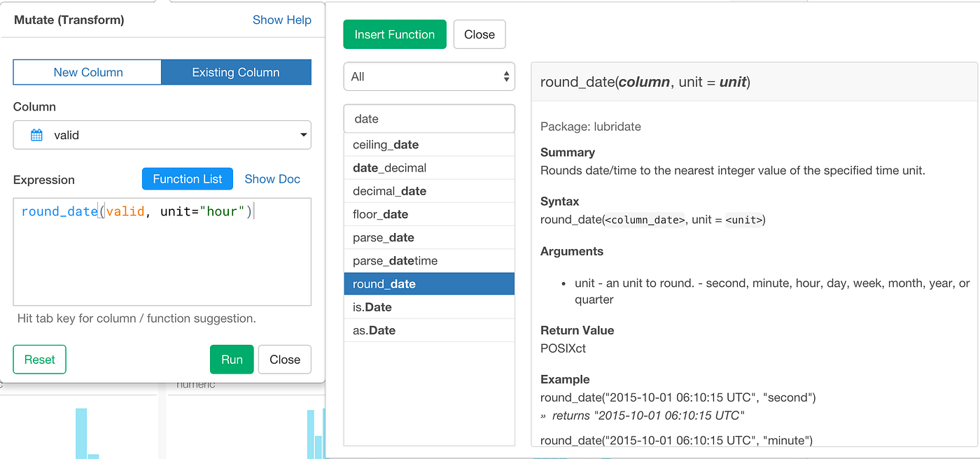The image size is (980, 459).
Task: Click the Show Doc link
Action: tap(272, 179)
